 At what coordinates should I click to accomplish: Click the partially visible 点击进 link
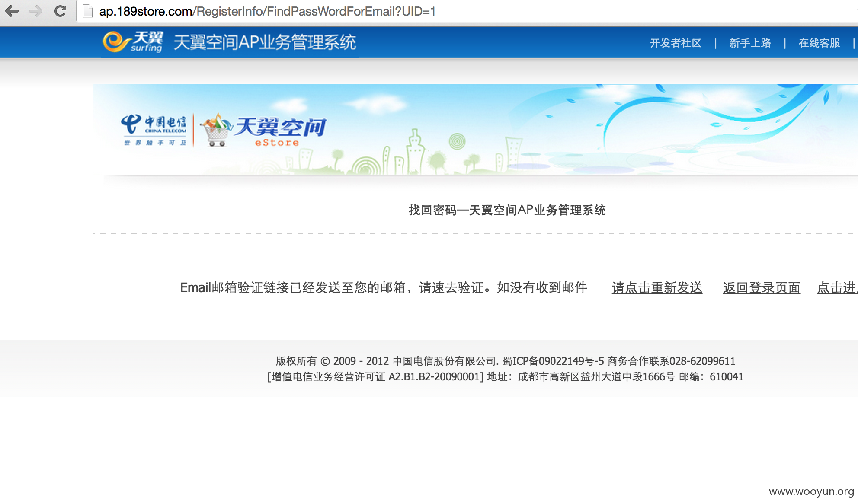(837, 287)
